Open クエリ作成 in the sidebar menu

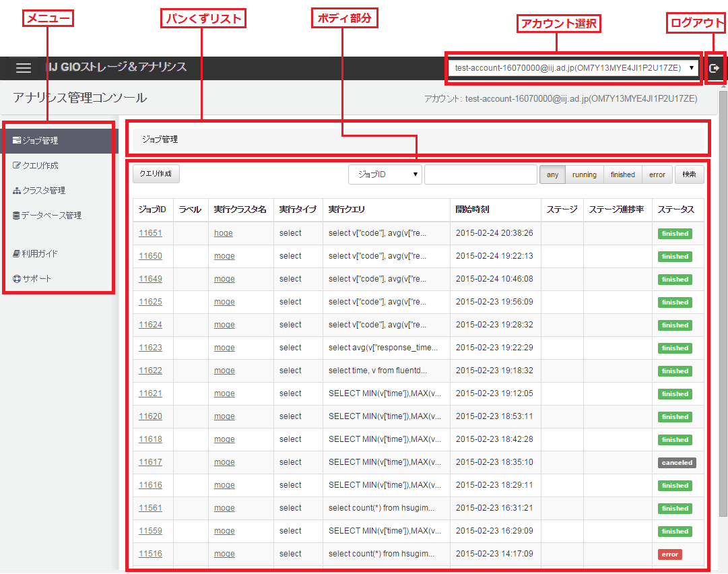tap(35, 165)
